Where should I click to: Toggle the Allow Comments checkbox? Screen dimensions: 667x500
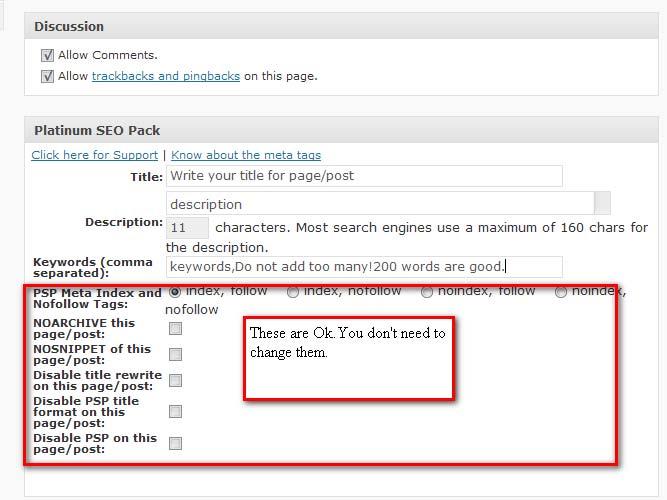tap(47, 56)
